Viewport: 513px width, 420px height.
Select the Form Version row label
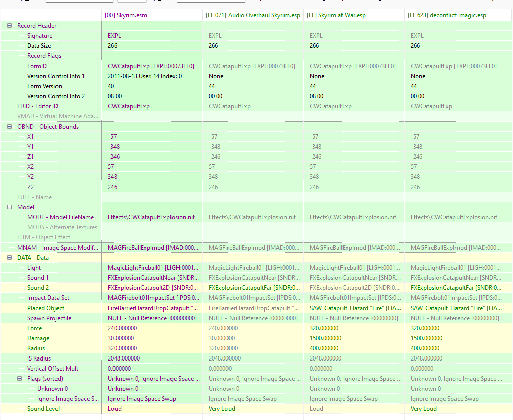coord(44,86)
